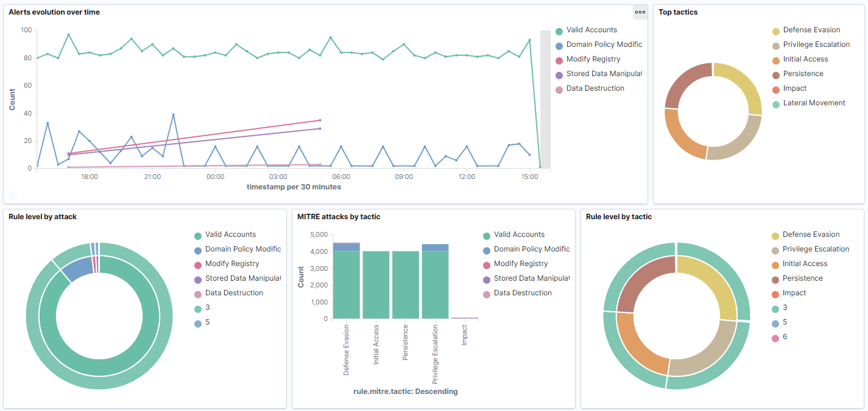Viewport: 868px width, 411px height.
Task: Click Modify Registry dot in Rule level by attack legend
Action: pyautogui.click(x=198, y=265)
